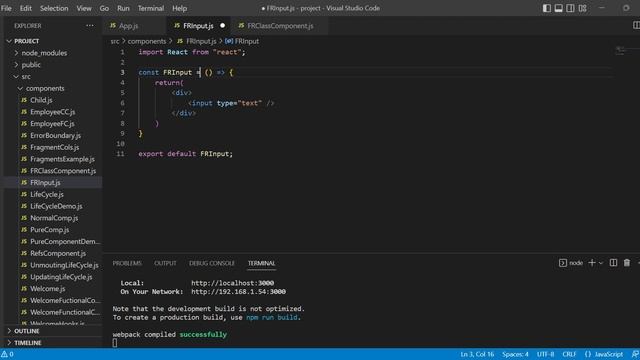Open the new terminal launch profile dropdown

point(601,263)
